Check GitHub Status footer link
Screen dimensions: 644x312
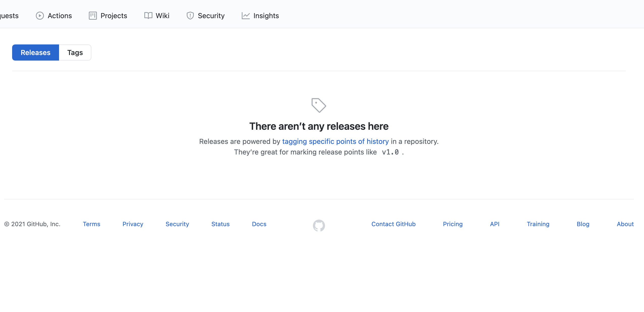pyautogui.click(x=220, y=224)
